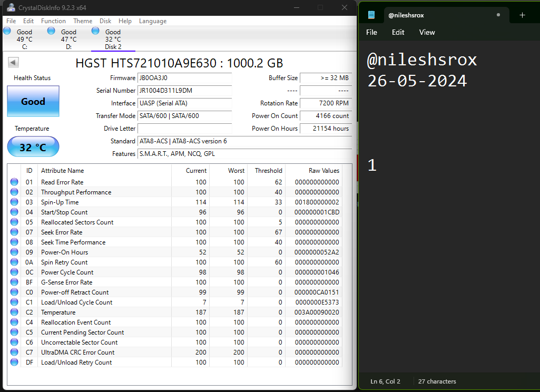Add a new Notepad tab
This screenshot has height=392, width=540.
point(522,15)
